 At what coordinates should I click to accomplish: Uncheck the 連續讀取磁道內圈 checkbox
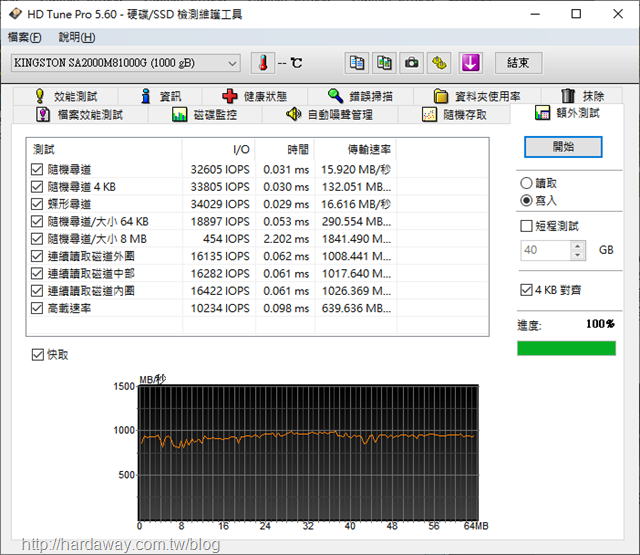(x=37, y=291)
